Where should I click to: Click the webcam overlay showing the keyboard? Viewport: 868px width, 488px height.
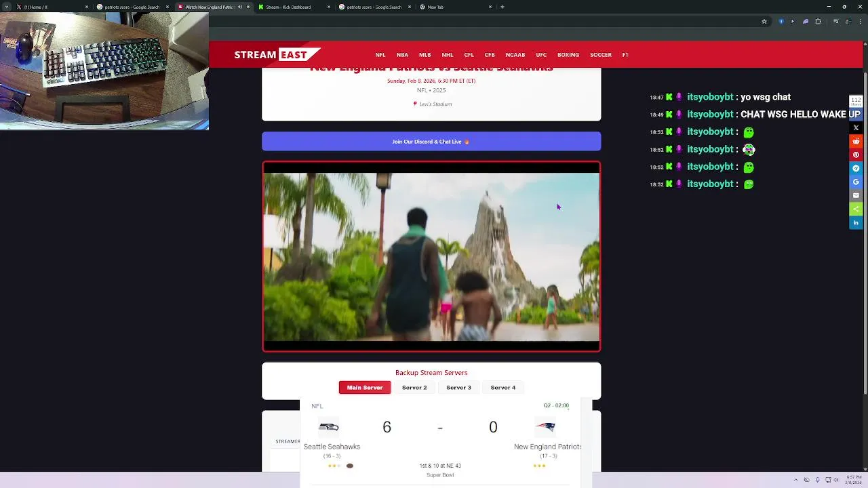(104, 71)
